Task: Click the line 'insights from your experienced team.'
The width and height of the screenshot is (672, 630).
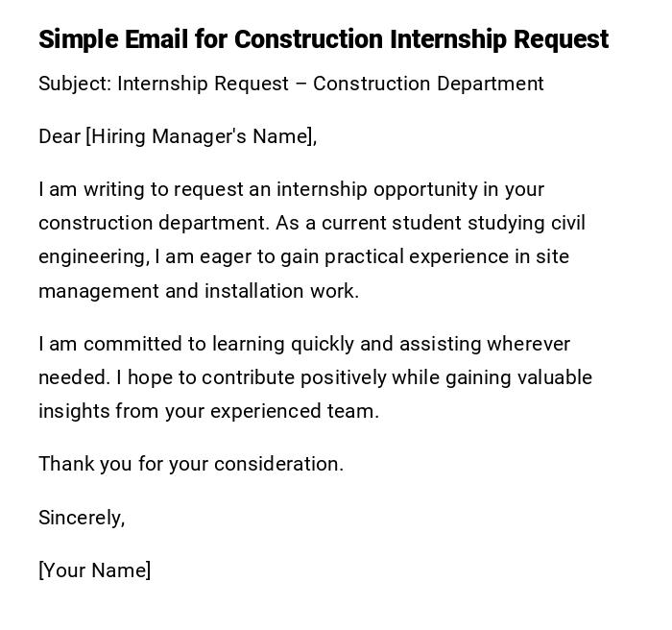Action: pyautogui.click(x=208, y=411)
